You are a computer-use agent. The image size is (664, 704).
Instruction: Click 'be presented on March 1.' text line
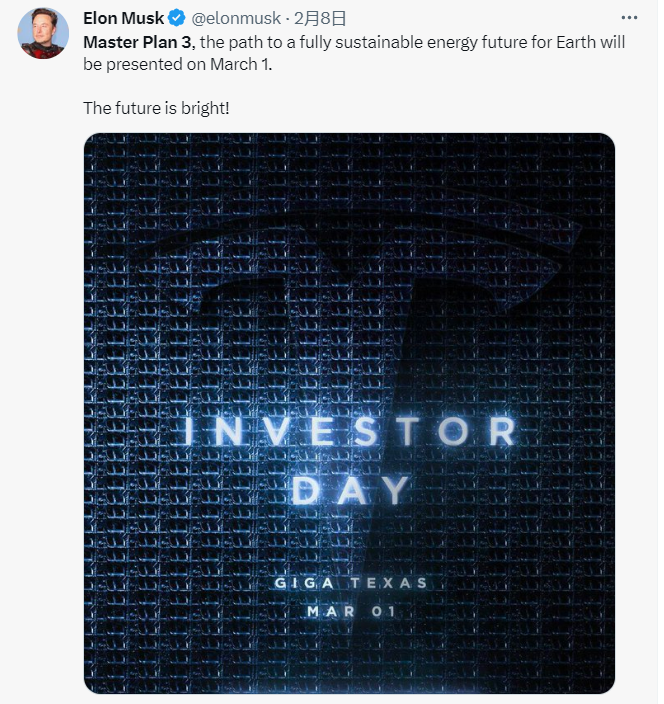tap(178, 64)
